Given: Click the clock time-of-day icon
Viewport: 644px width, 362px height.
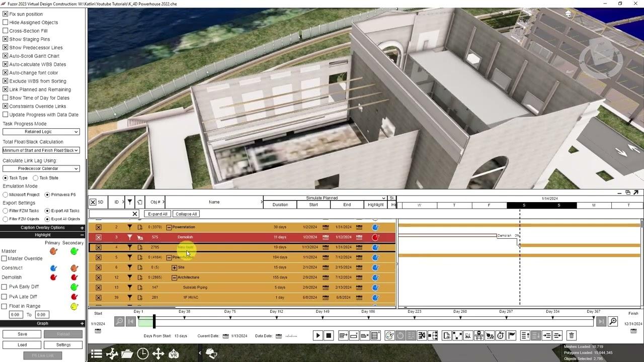Looking at the screenshot, I should 143,354.
